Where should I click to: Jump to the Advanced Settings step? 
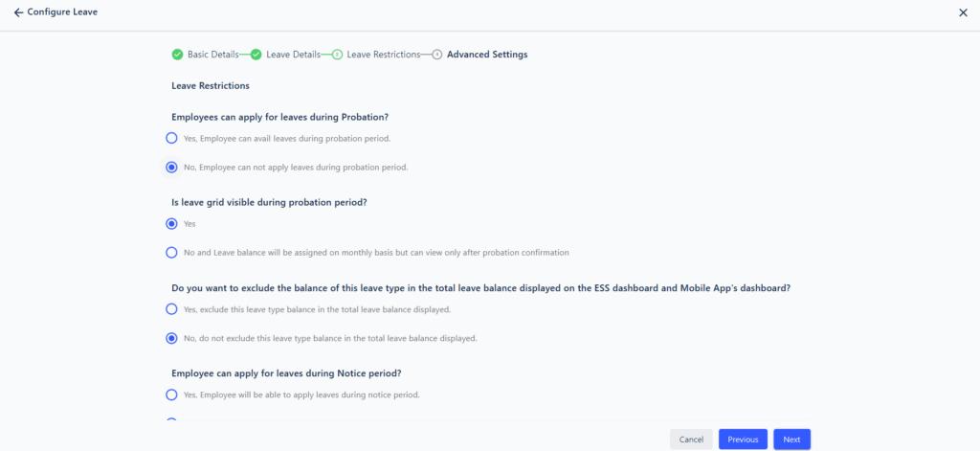487,55
